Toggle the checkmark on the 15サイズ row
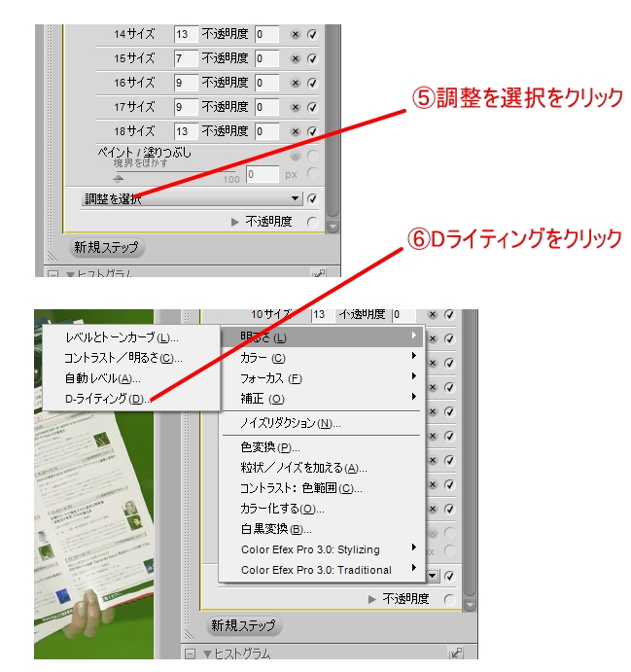This screenshot has width=631, height=672. [312, 58]
